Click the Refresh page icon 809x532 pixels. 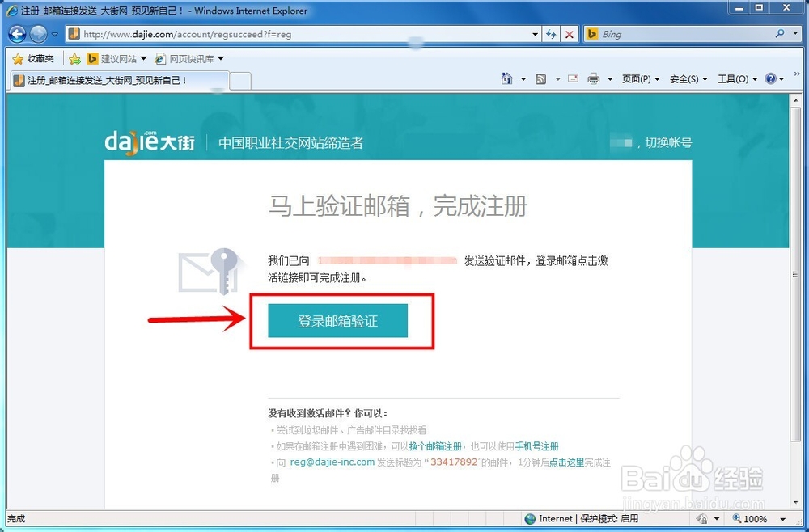click(x=551, y=35)
